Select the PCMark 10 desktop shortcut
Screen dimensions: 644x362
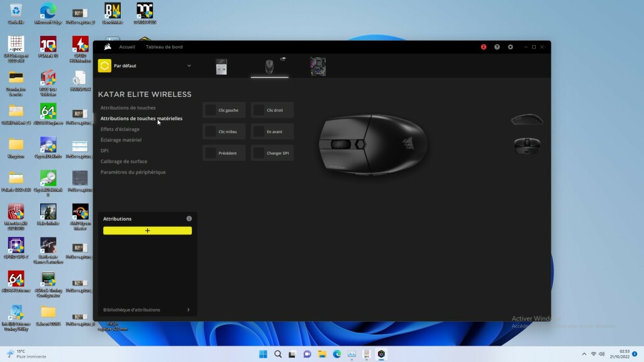(48, 47)
